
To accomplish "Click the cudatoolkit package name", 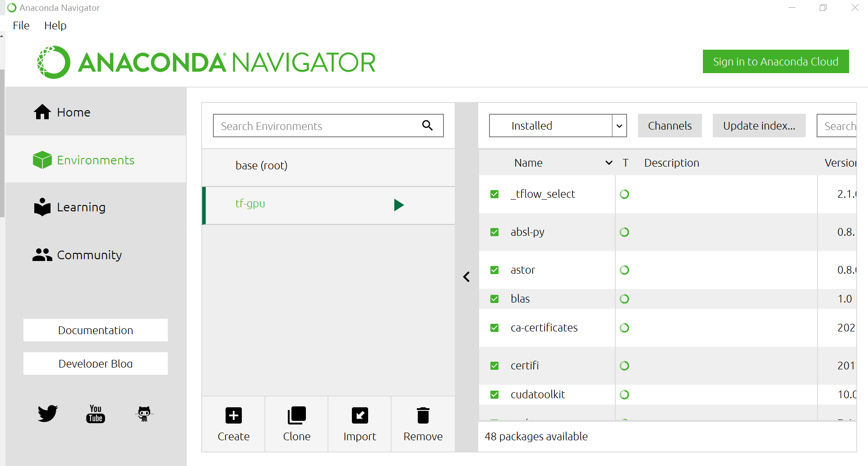I will coord(538,395).
